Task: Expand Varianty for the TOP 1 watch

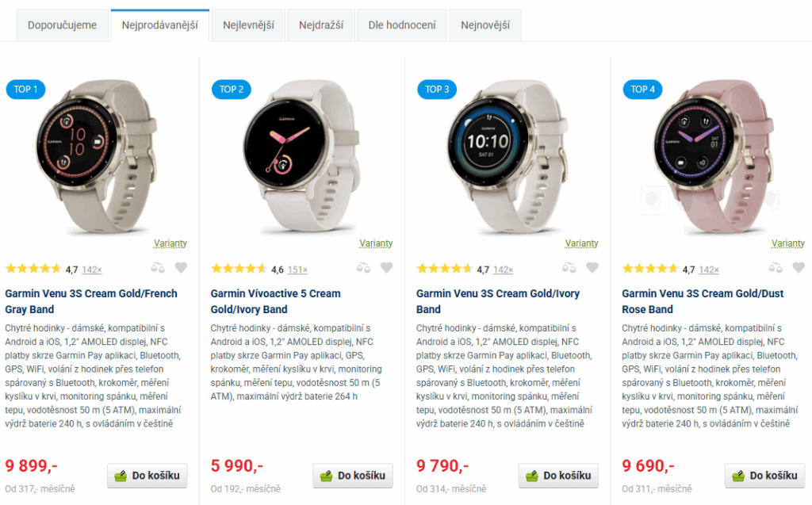Action: pos(170,243)
